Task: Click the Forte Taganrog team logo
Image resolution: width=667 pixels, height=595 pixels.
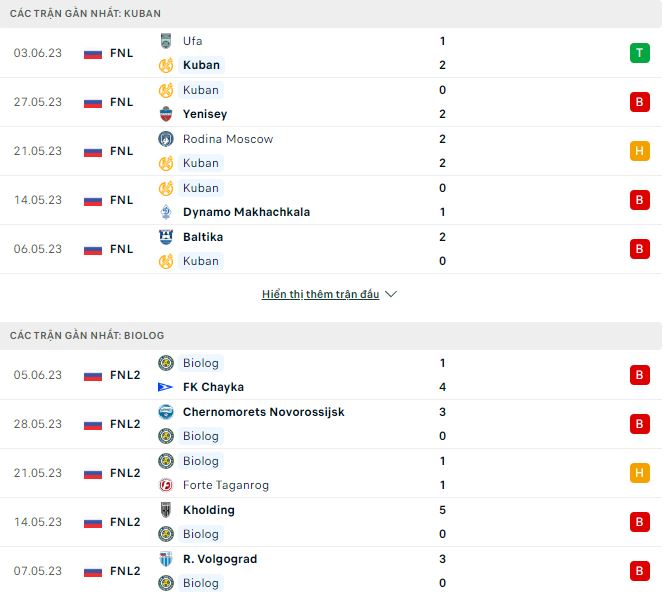Action: 166,485
